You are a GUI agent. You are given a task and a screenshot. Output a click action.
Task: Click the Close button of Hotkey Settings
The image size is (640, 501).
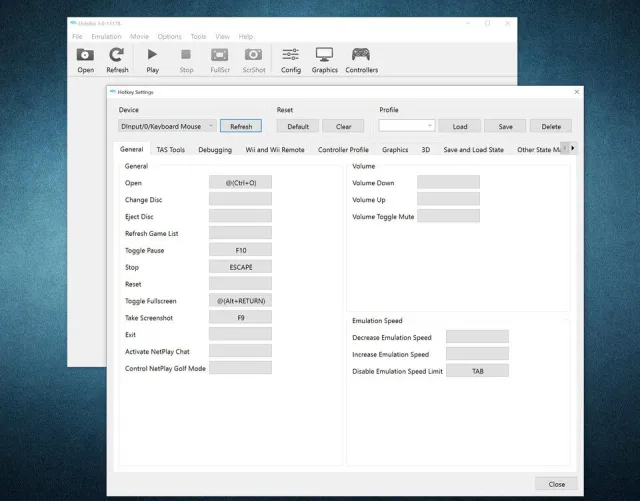(556, 484)
